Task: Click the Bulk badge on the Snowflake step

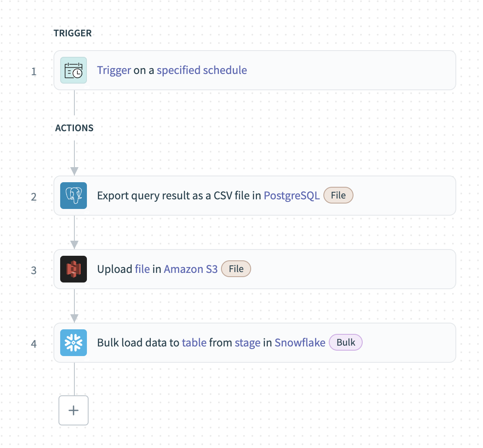Action: click(346, 342)
